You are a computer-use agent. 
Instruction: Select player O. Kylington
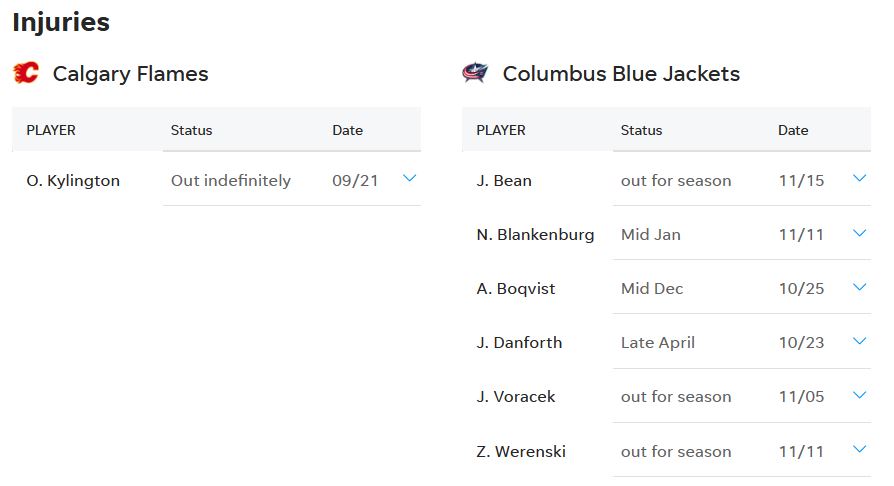(x=73, y=181)
